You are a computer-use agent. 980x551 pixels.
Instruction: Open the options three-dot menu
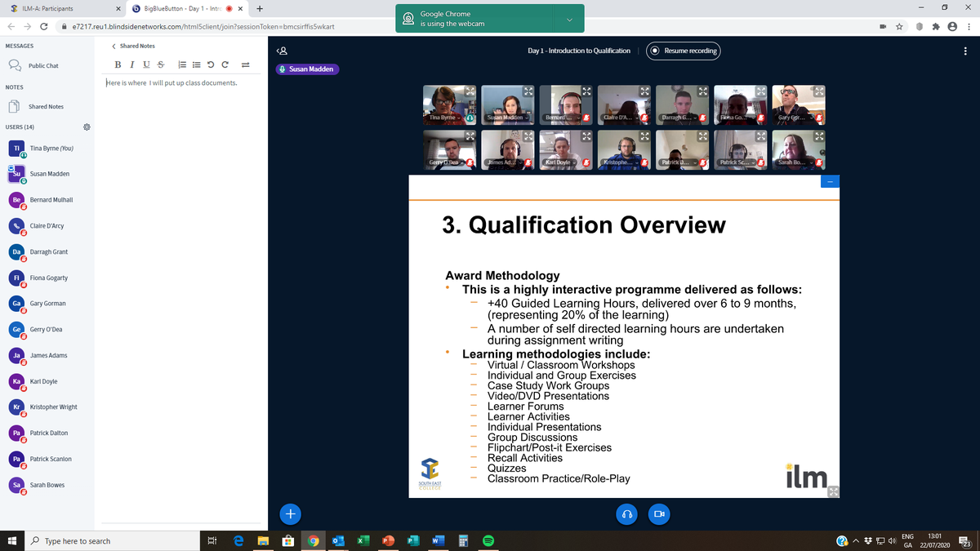coord(966,51)
